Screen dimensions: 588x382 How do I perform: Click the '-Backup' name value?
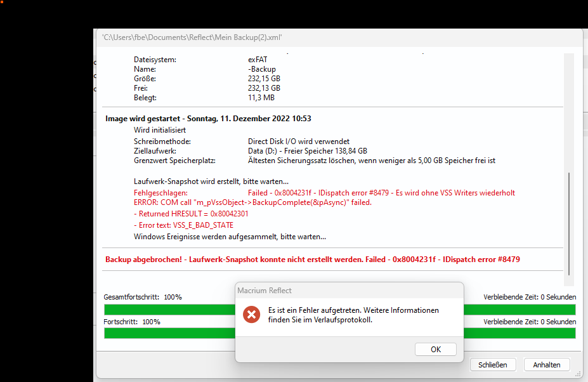pos(262,69)
